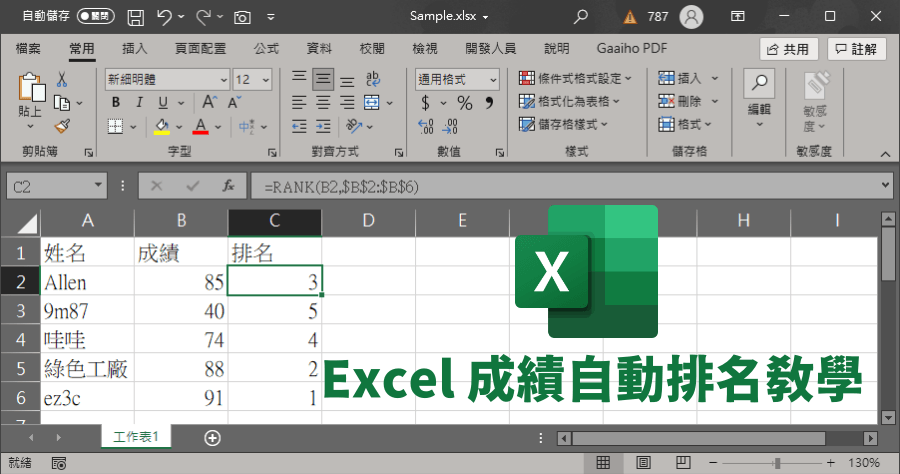900x474 pixels.
Task: Toggle center horizontal alignment
Action: coord(323,103)
